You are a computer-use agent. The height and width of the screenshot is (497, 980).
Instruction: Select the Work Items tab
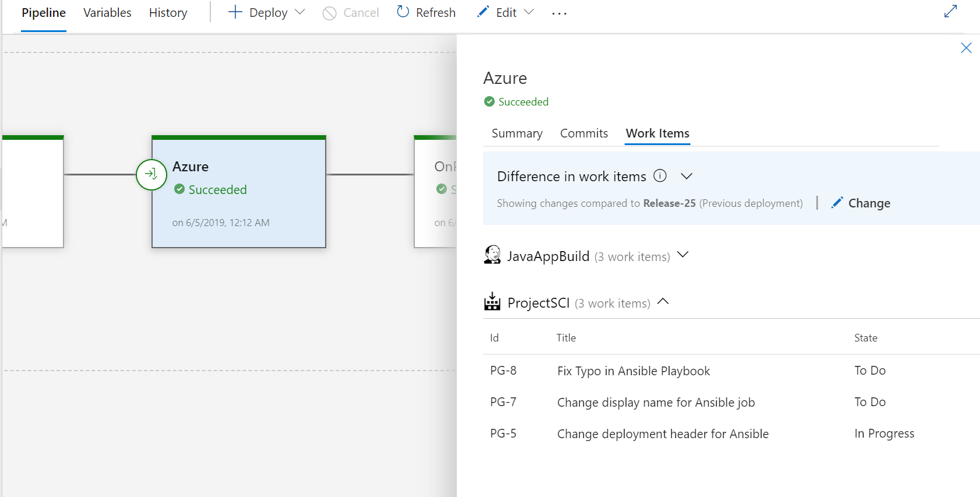click(657, 133)
